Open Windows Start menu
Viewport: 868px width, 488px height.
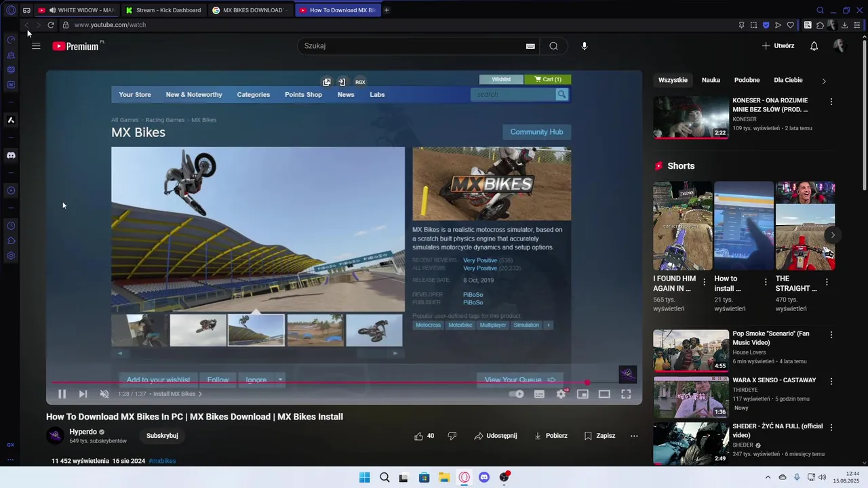click(364, 477)
